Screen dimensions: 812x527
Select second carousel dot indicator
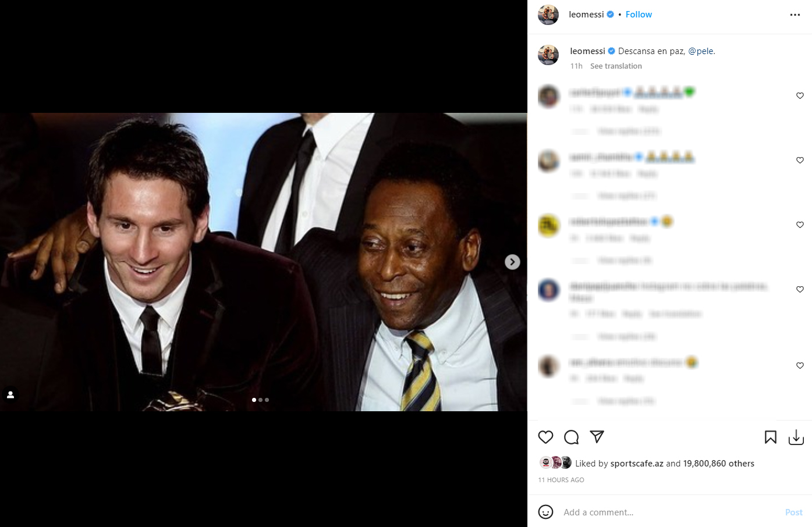pyautogui.click(x=260, y=400)
